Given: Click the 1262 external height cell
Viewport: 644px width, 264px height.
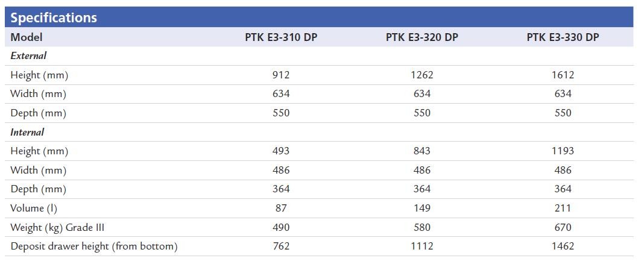Looking at the screenshot, I should [422, 75].
